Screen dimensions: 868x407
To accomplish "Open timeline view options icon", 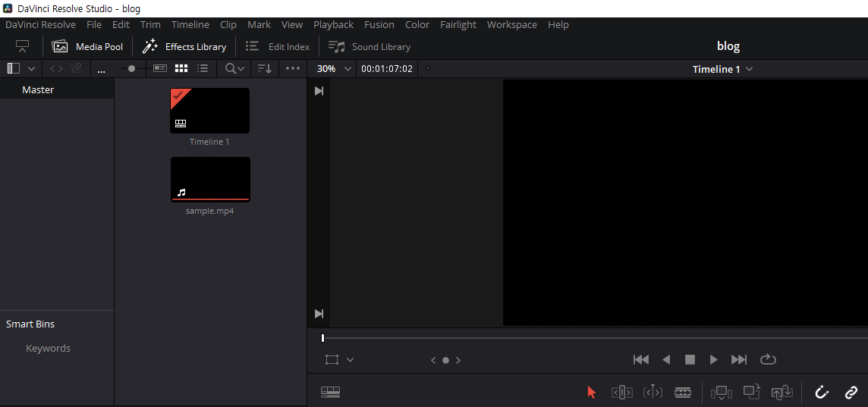I will (331, 392).
